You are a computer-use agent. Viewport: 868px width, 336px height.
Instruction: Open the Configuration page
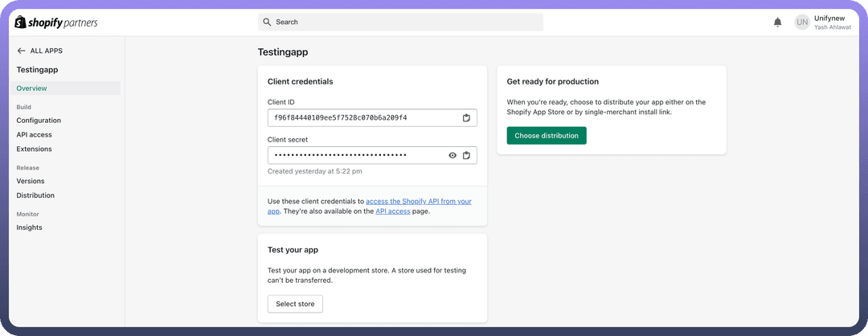pos(39,121)
